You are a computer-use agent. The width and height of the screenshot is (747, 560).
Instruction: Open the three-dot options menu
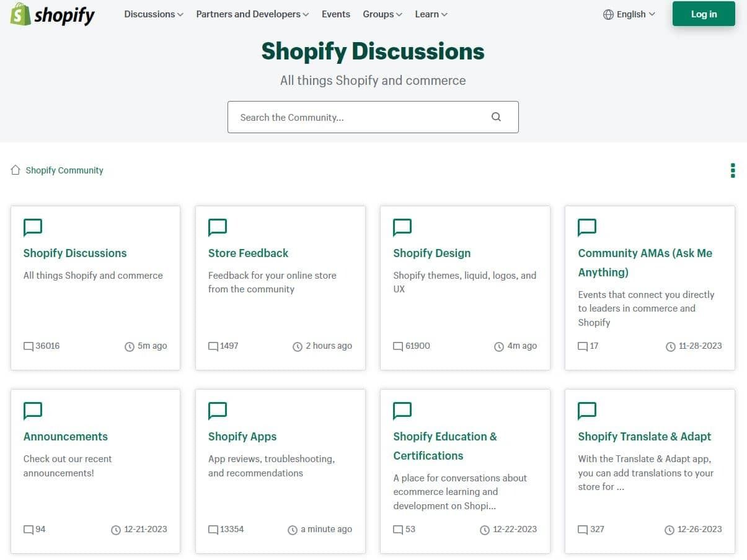[x=733, y=170]
